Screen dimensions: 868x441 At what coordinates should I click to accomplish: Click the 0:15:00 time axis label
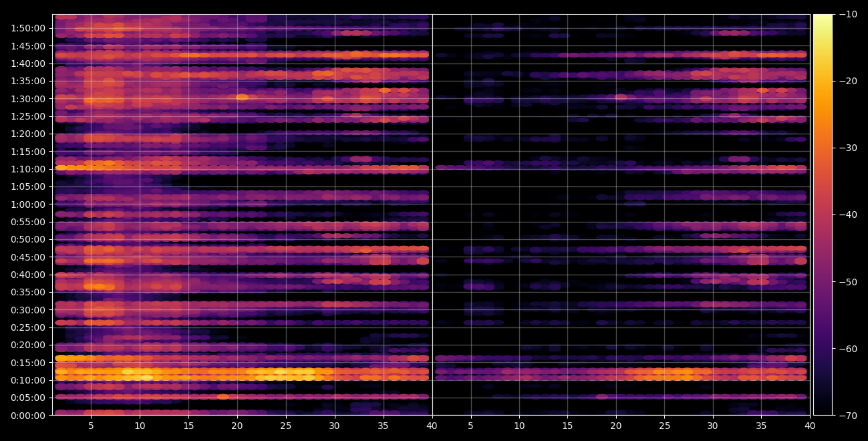29,363
